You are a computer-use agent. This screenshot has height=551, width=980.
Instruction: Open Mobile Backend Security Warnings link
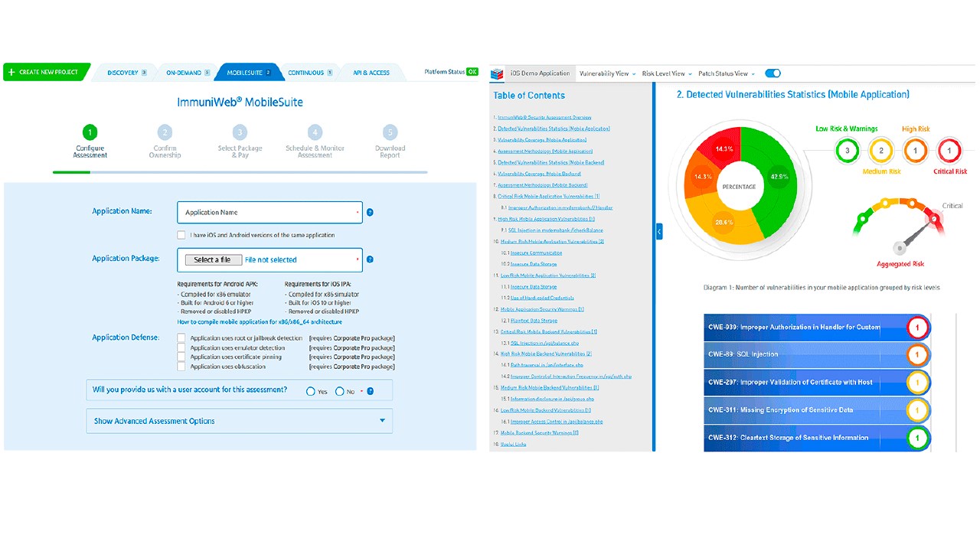click(538, 432)
